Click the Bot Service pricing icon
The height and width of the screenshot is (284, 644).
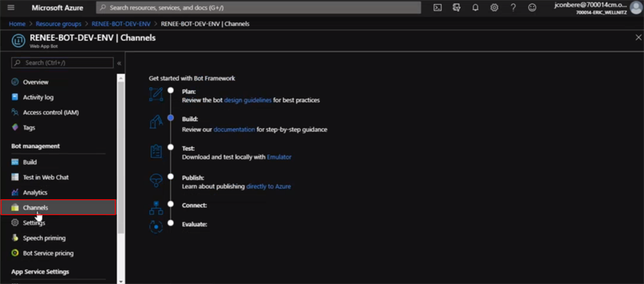click(15, 253)
